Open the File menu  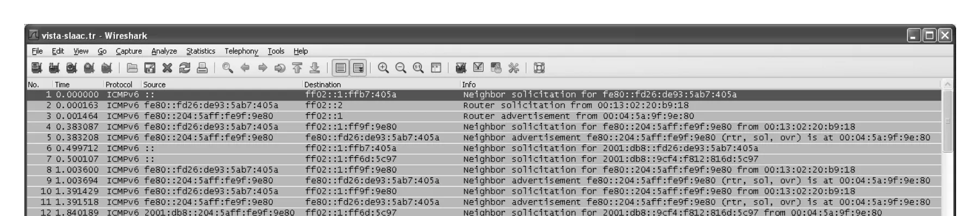tap(37, 51)
